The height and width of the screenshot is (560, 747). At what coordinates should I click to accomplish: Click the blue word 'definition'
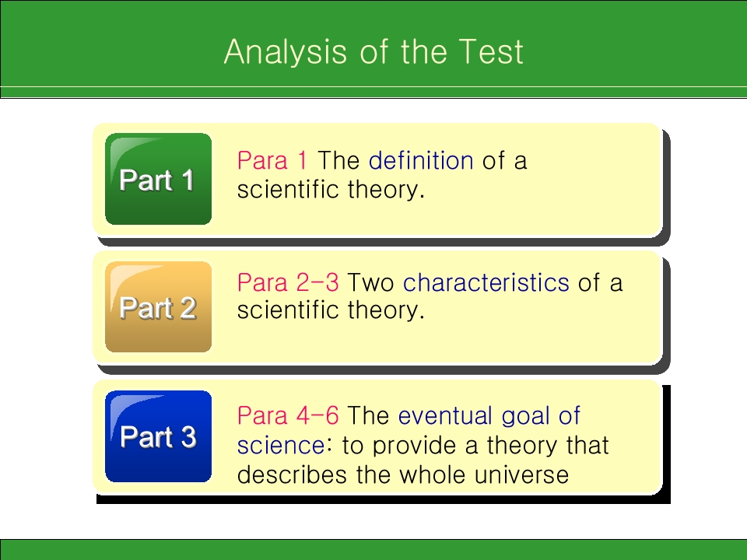[421, 160]
